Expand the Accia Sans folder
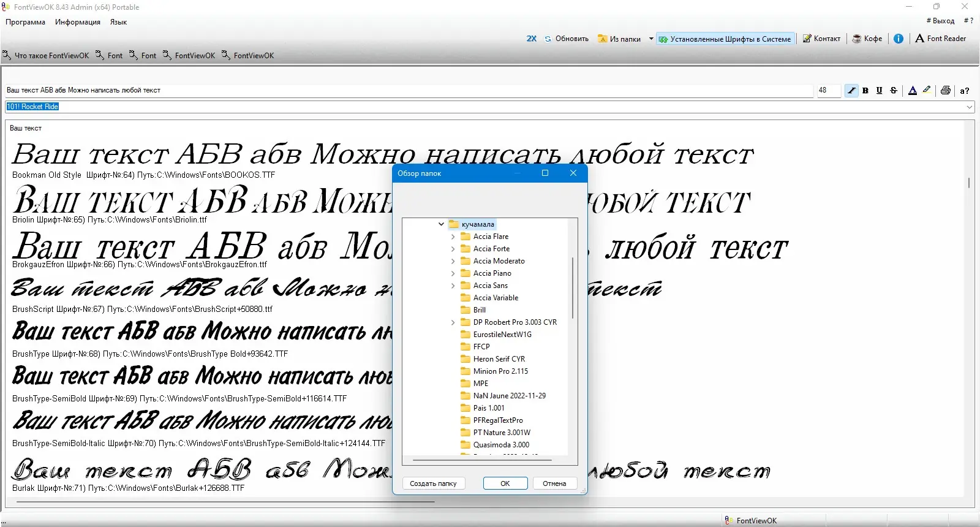Viewport: 980px width, 527px height. 453,286
